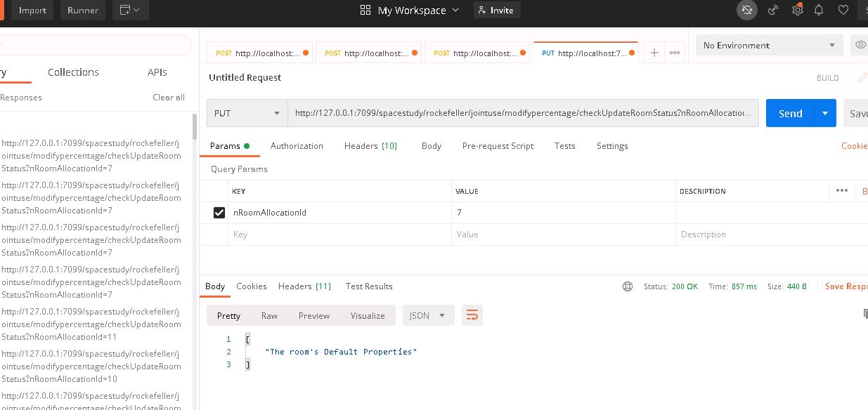Open the Collections sidebar tab

(73, 72)
